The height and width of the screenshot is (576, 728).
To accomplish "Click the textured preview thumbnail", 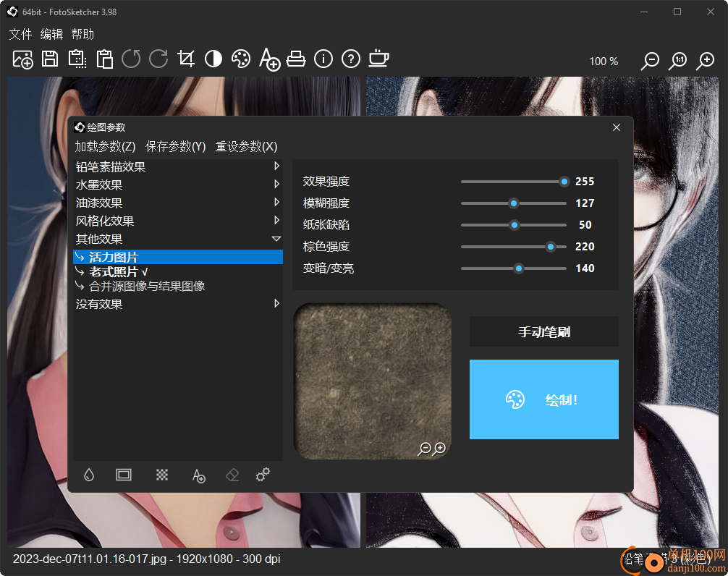I will [x=373, y=381].
